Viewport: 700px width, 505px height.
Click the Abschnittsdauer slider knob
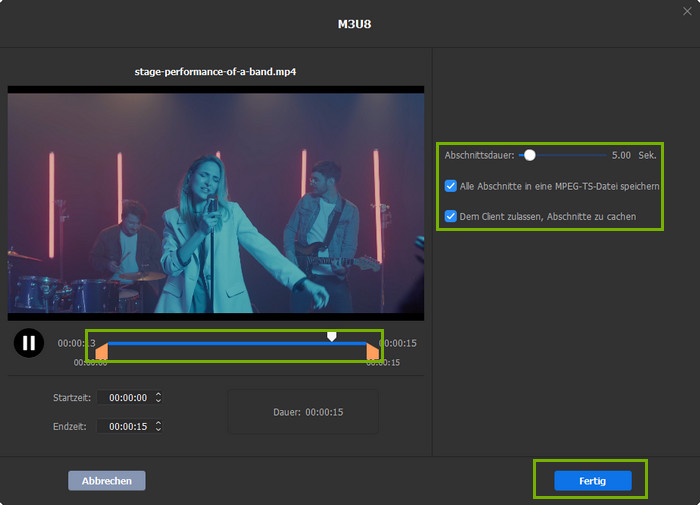tap(530, 155)
